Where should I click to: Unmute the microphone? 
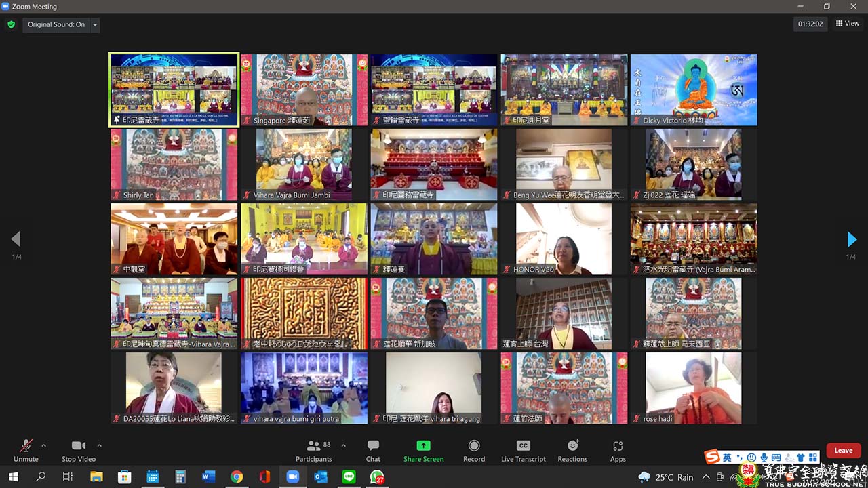(x=26, y=450)
